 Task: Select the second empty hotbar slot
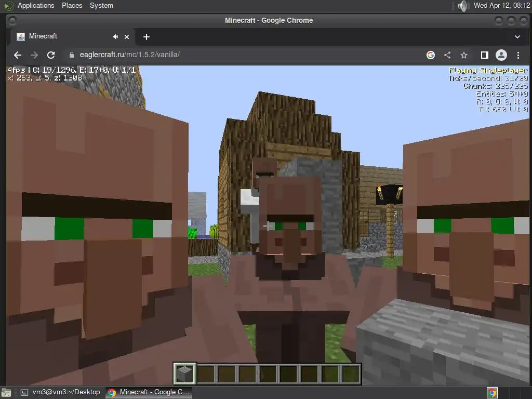click(x=227, y=374)
